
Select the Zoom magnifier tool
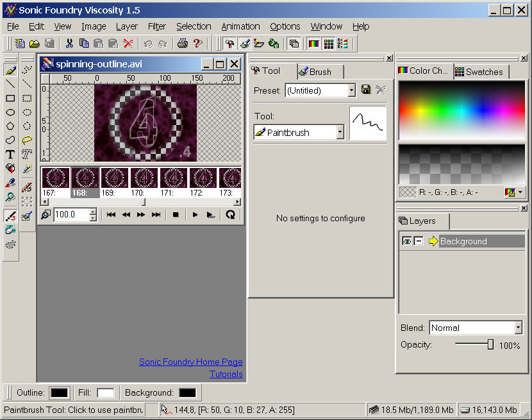click(10, 197)
